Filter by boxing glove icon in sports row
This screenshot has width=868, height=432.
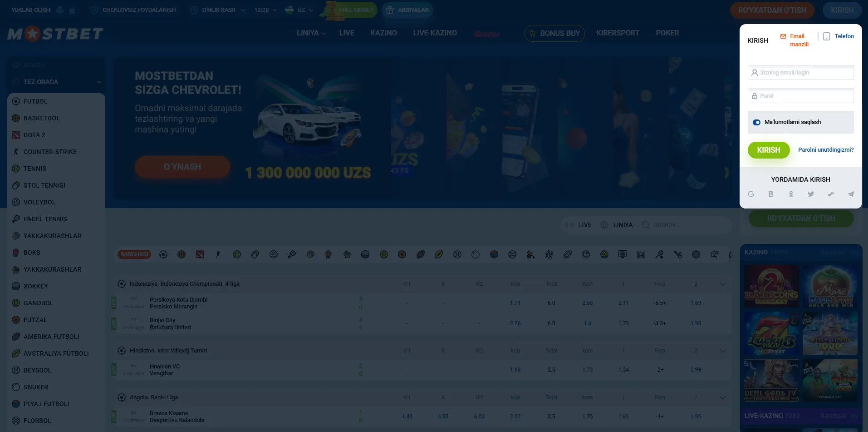[x=329, y=254]
